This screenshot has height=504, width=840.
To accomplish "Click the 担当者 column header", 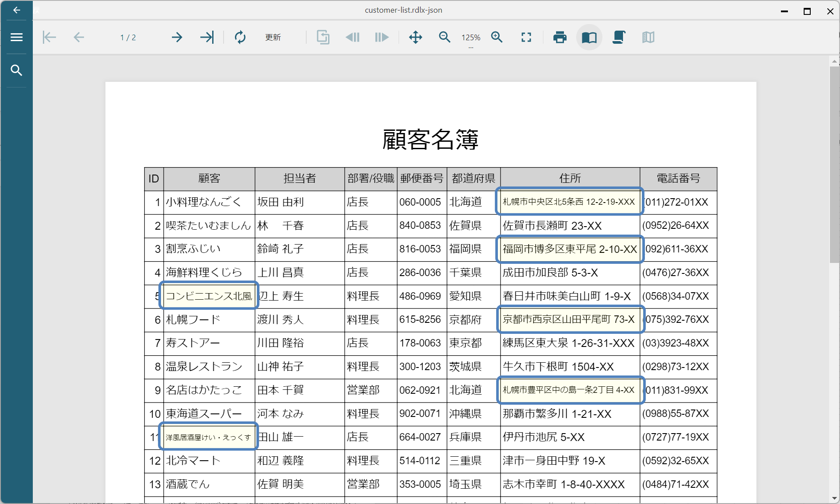I will [x=300, y=178].
